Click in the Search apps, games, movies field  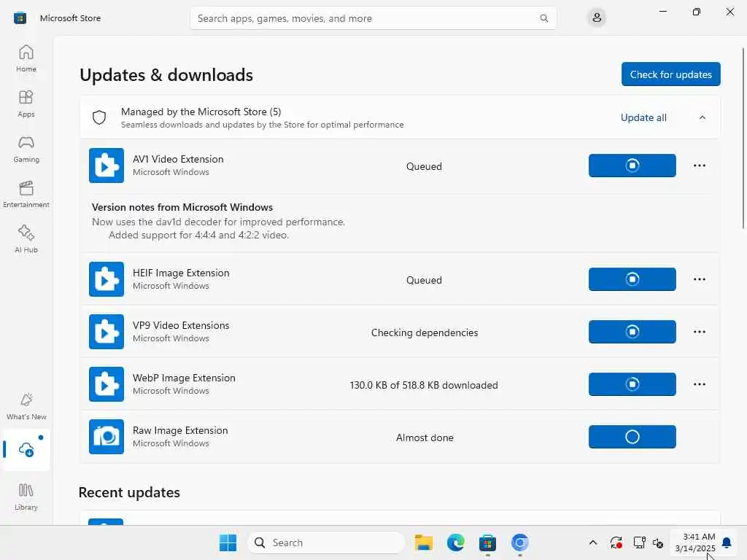click(x=373, y=18)
